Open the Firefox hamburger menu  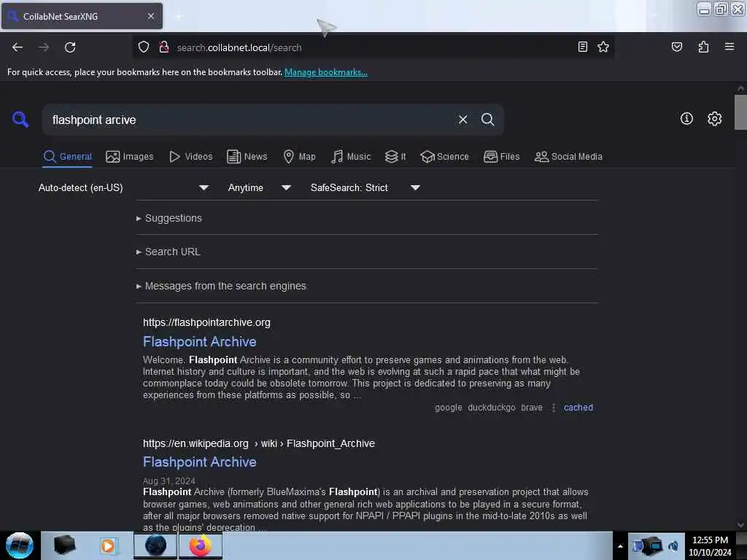click(729, 47)
